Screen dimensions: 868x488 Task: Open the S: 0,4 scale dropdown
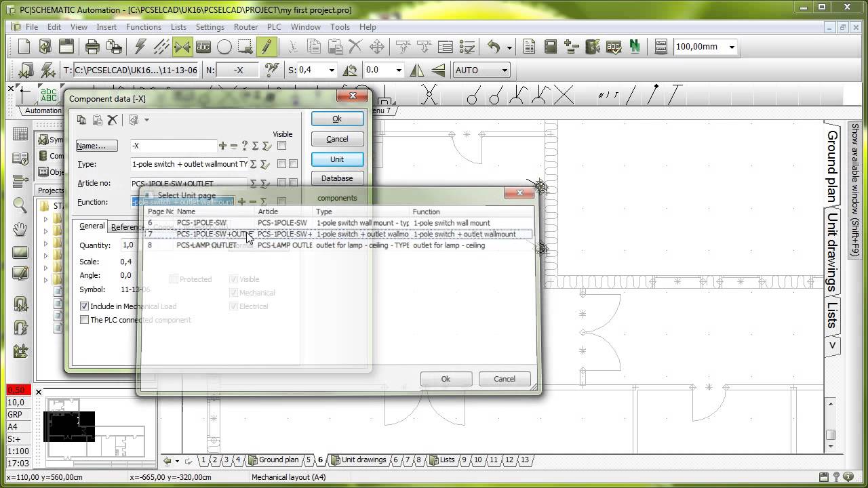[332, 70]
